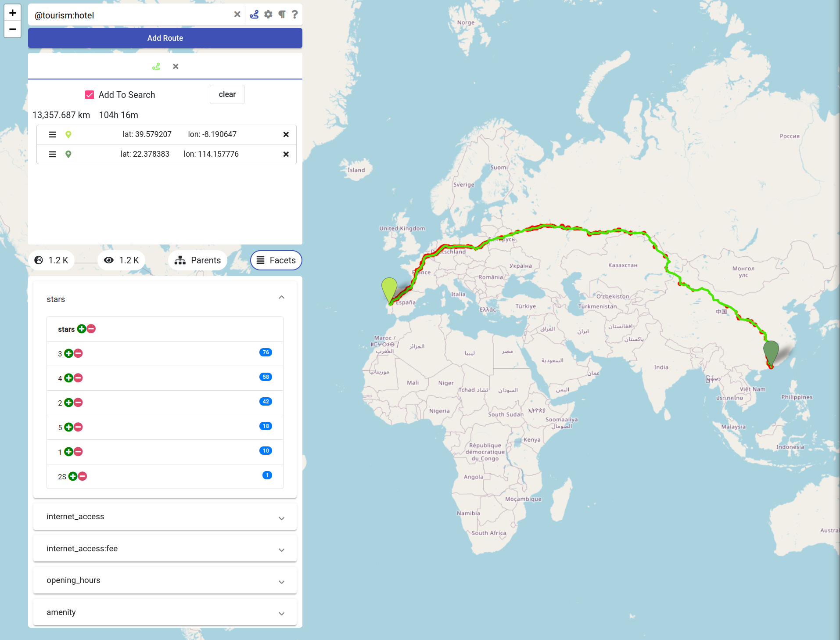Zoom in on the map

(x=12, y=13)
